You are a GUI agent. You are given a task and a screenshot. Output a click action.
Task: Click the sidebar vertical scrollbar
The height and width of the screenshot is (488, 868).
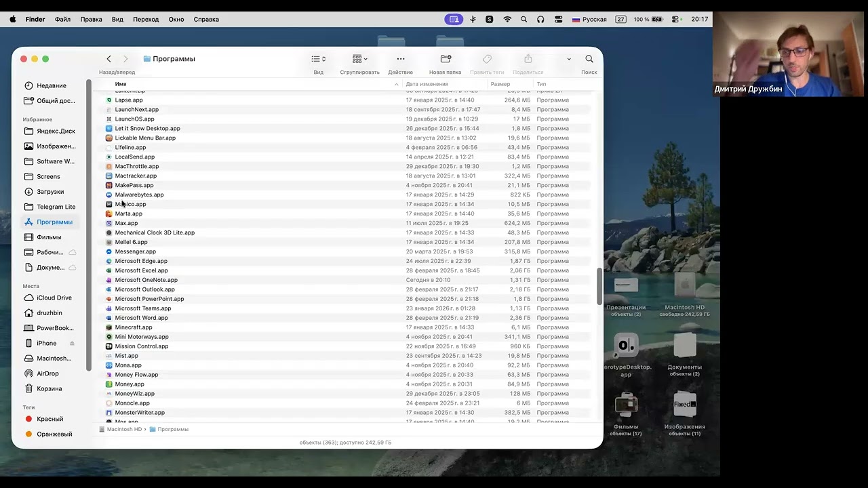point(89,225)
